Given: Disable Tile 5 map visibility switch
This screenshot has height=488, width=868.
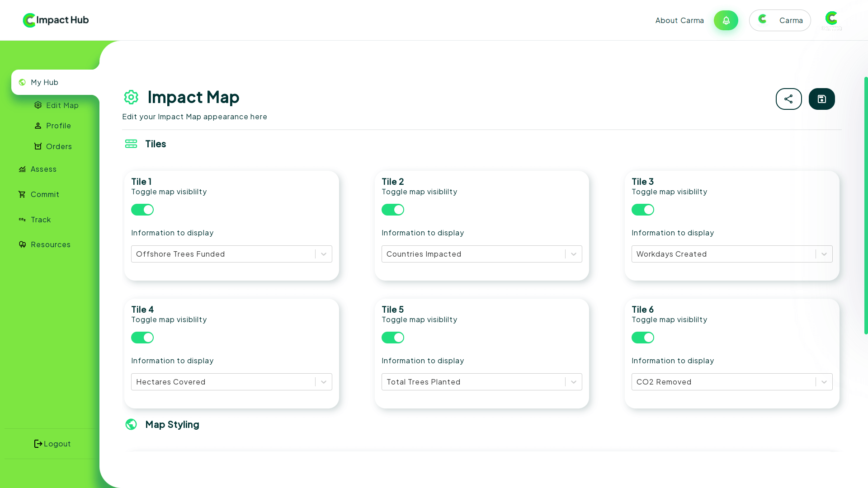Looking at the screenshot, I should click(x=392, y=338).
